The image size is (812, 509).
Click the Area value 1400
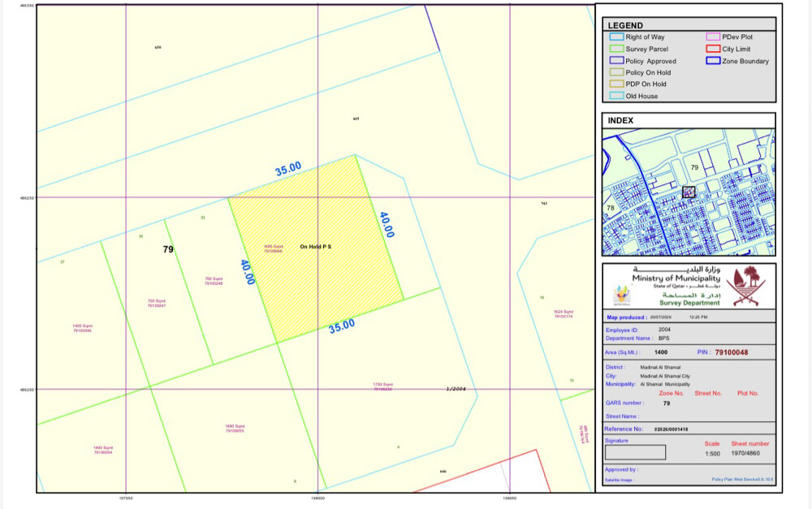pyautogui.click(x=661, y=352)
